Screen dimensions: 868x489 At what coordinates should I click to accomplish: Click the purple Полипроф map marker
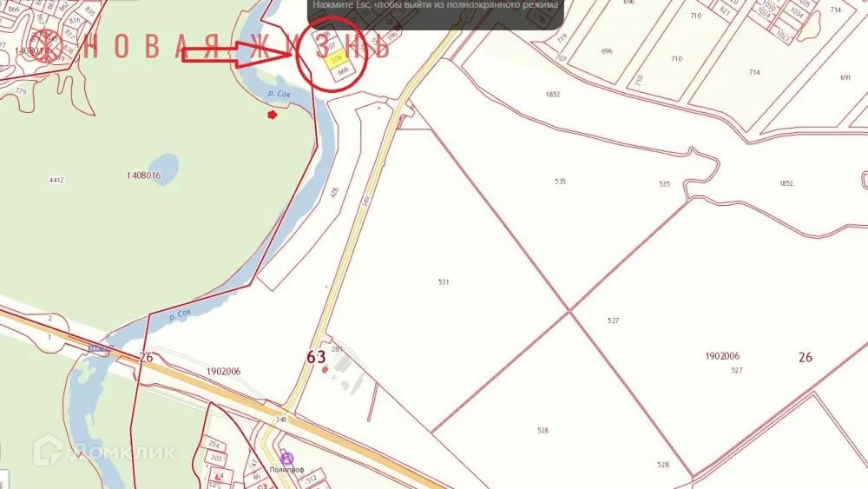point(286,458)
